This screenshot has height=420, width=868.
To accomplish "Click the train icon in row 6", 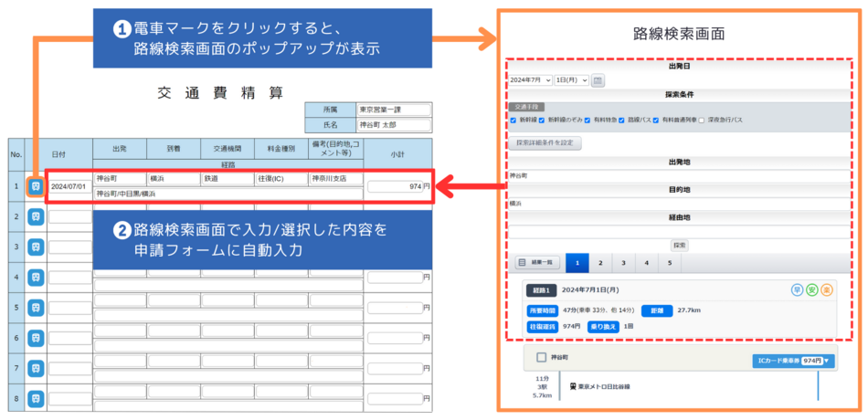I will click(x=36, y=337).
